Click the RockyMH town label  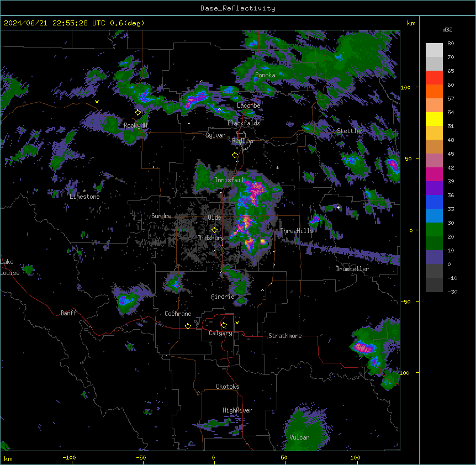point(135,125)
